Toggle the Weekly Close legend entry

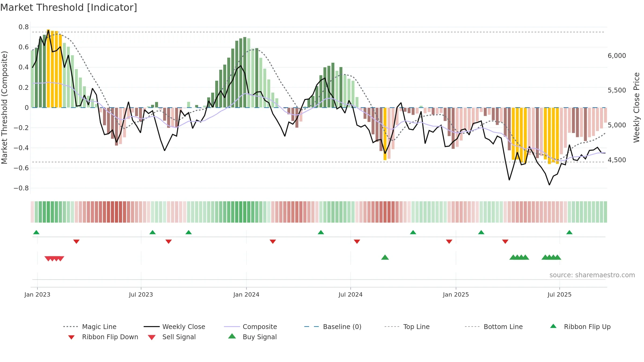(x=174, y=327)
